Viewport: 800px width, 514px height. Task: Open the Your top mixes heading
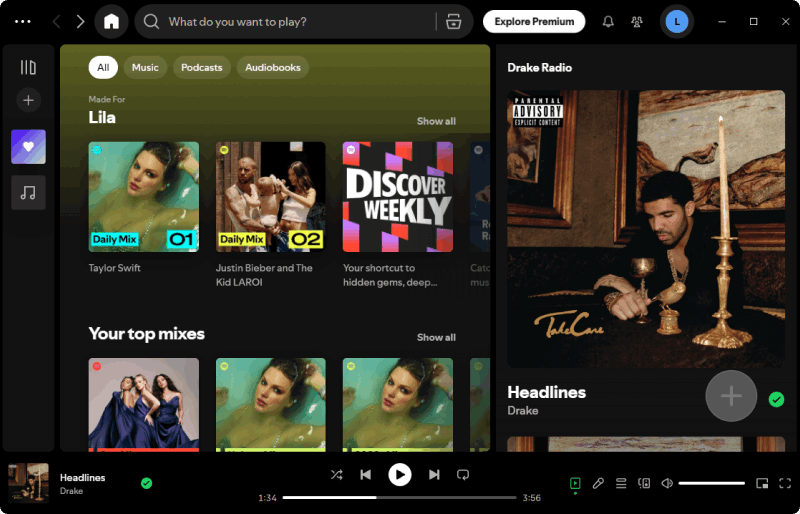[146, 334]
